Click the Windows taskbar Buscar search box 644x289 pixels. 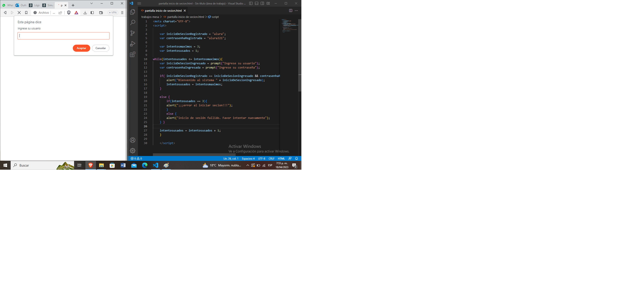coord(43,165)
